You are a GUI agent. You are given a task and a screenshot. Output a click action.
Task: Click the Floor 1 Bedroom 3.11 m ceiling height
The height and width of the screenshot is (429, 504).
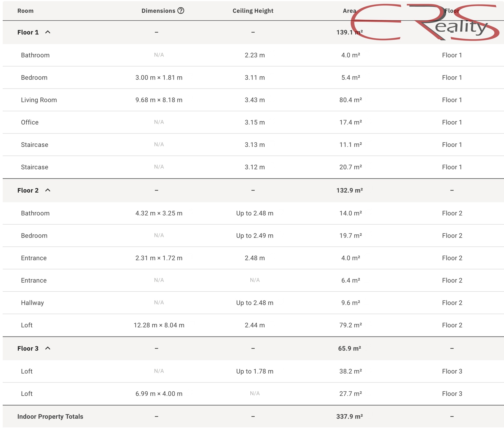point(255,77)
